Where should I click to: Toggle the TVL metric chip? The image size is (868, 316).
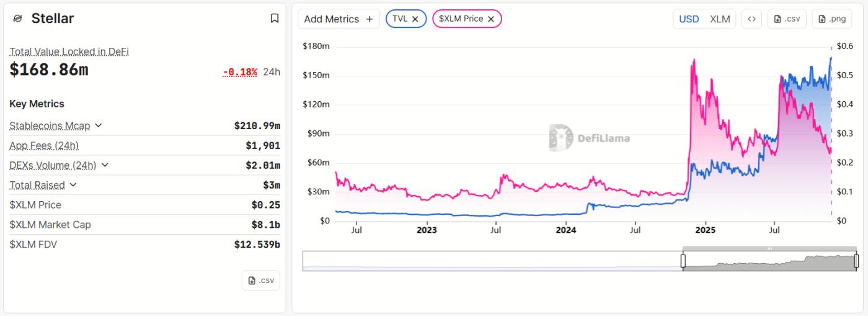[400, 19]
